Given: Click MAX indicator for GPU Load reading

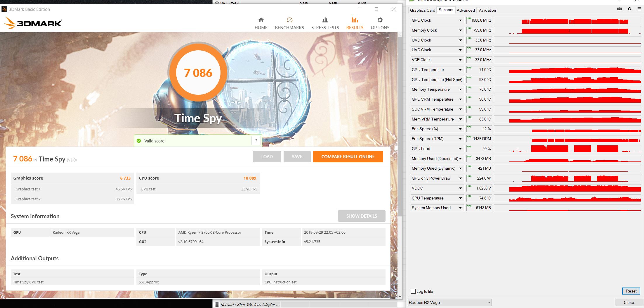Looking at the screenshot, I should pos(469,147).
